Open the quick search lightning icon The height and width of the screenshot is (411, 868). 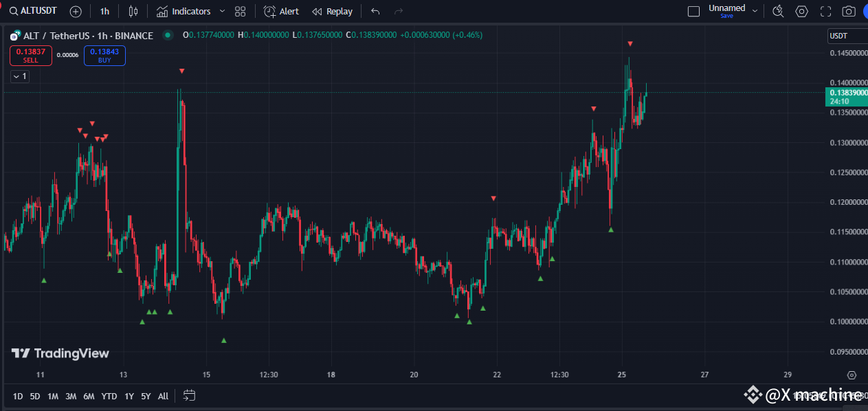click(778, 11)
